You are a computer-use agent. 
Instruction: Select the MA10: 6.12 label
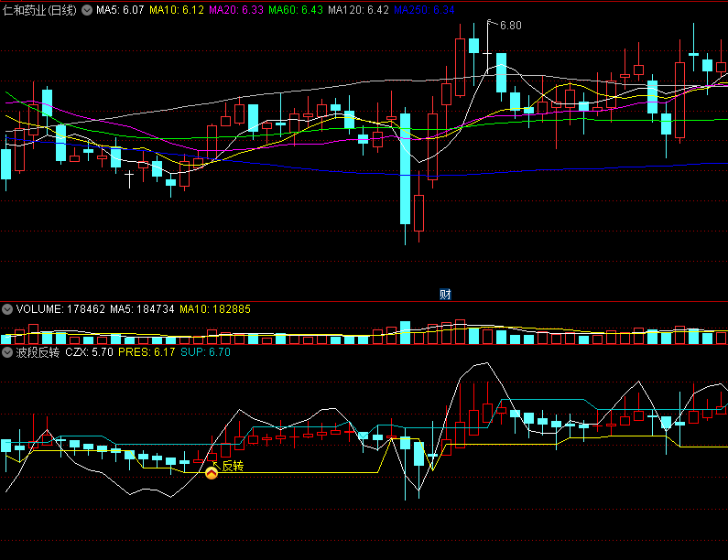pos(177,10)
